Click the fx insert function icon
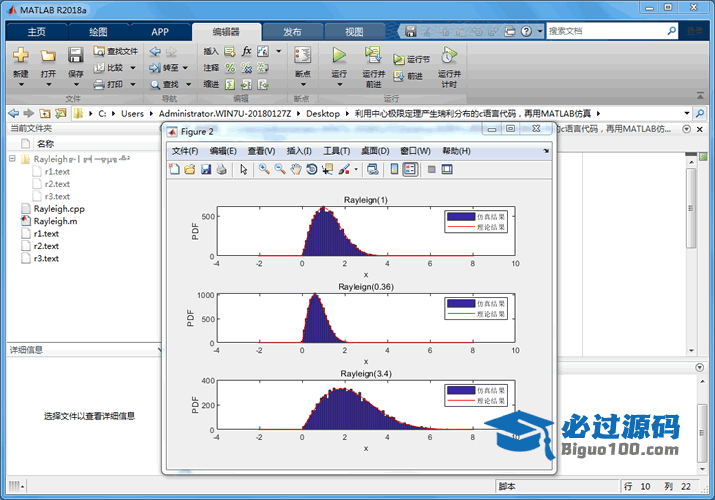The width and height of the screenshot is (715, 500). point(246,51)
